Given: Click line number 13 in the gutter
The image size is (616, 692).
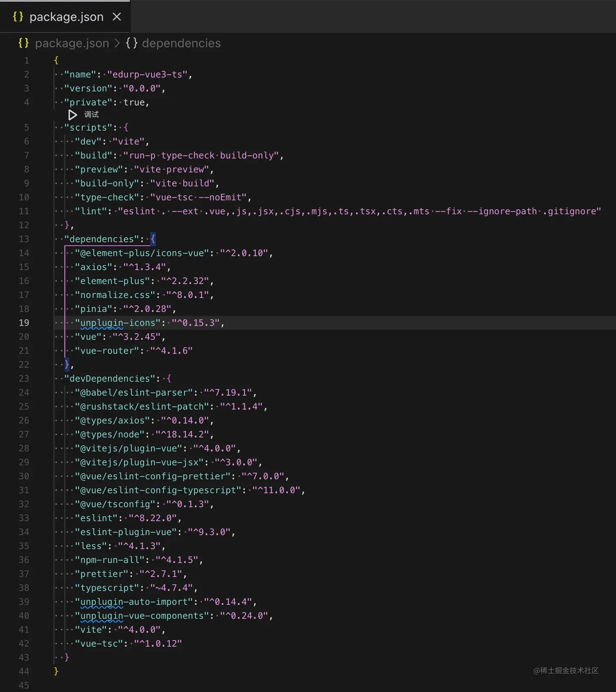Looking at the screenshot, I should (24, 239).
